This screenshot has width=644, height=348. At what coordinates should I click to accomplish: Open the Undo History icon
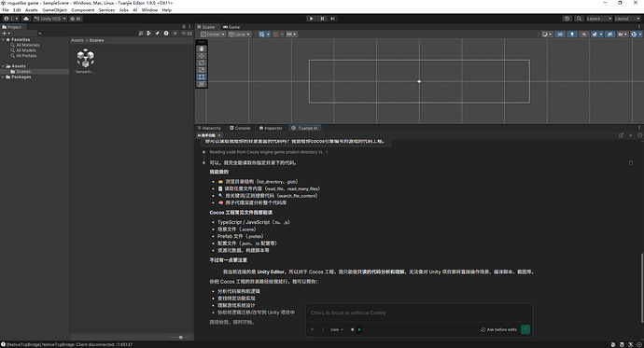click(x=567, y=19)
